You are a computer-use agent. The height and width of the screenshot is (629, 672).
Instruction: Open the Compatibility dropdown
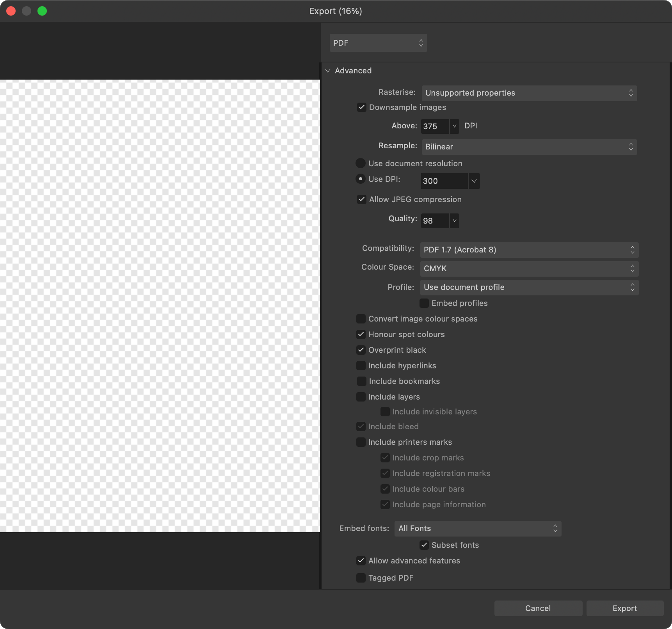pyautogui.click(x=529, y=250)
